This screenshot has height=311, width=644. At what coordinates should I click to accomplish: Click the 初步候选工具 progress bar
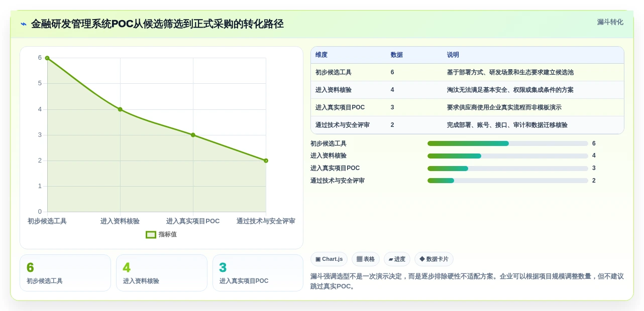tap(508, 143)
